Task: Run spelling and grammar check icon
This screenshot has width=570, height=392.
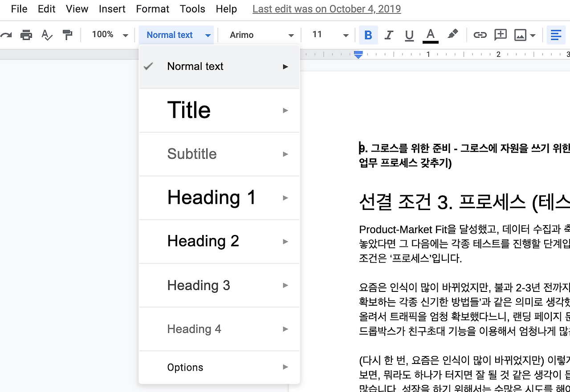Action: tap(47, 35)
